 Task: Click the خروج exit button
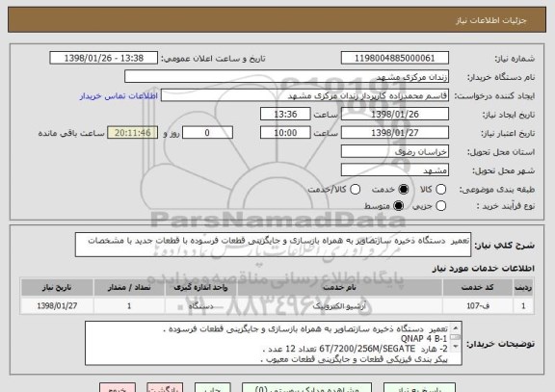(x=118, y=388)
